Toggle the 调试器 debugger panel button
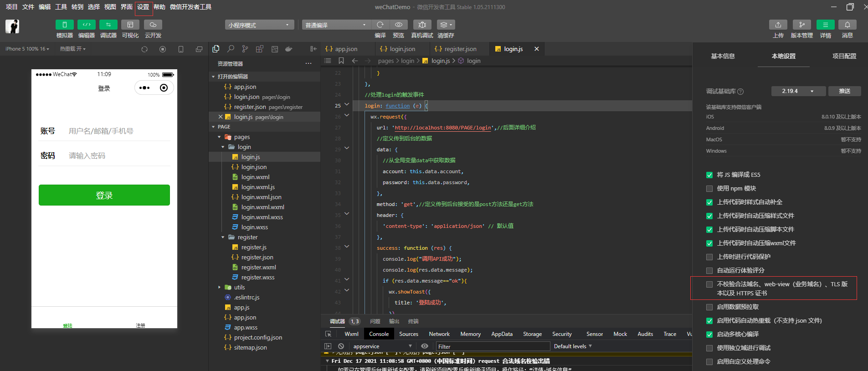 (108, 25)
